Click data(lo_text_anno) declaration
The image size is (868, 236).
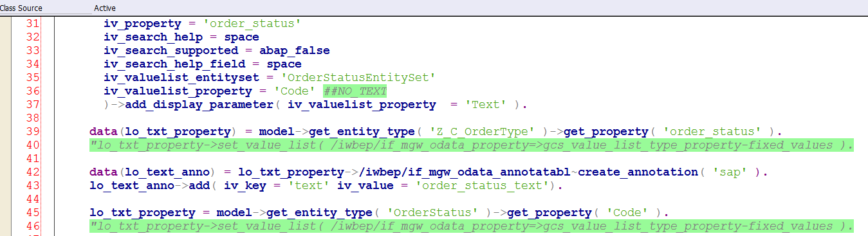point(153,172)
